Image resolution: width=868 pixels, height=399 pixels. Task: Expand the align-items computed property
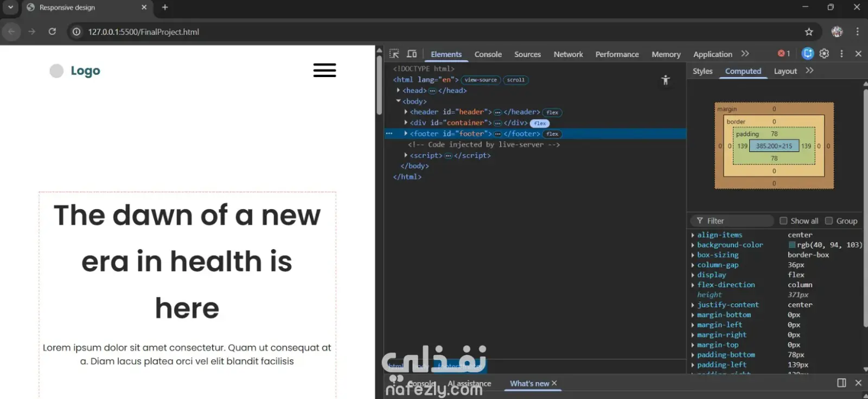(693, 235)
